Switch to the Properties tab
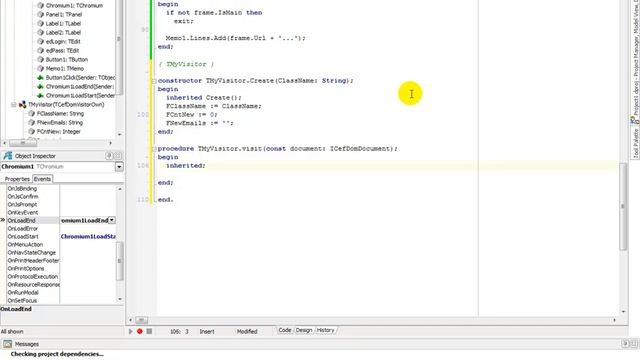Image resolution: width=640 pixels, height=360 pixels. pyautogui.click(x=17, y=179)
